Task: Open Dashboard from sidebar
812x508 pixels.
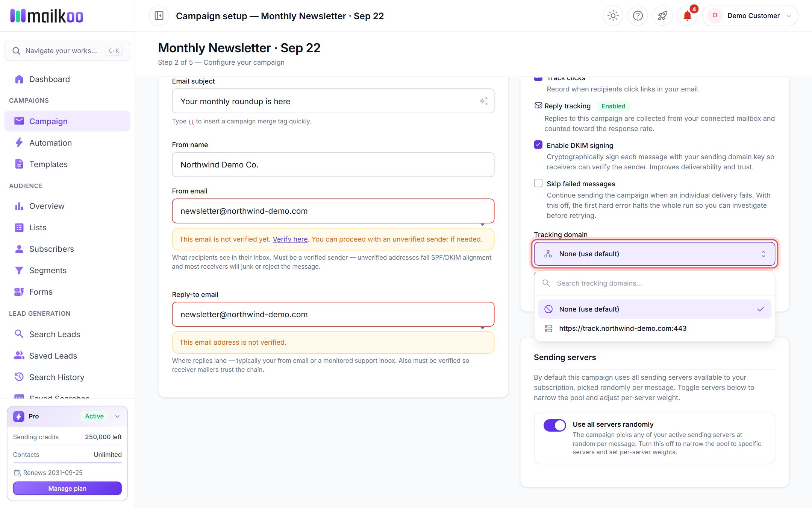Action: [67, 79]
